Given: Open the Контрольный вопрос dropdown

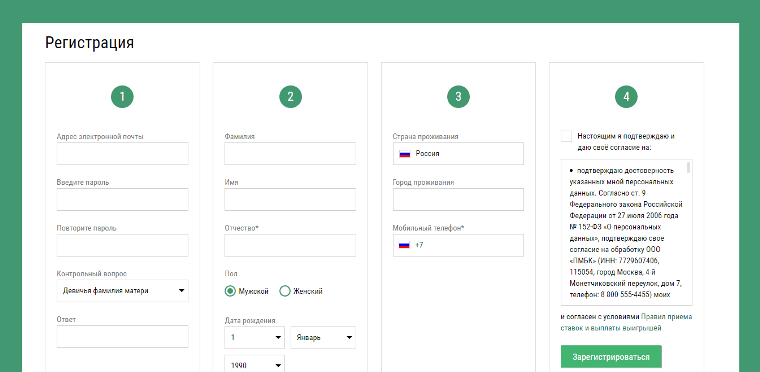Looking at the screenshot, I should click(123, 291).
